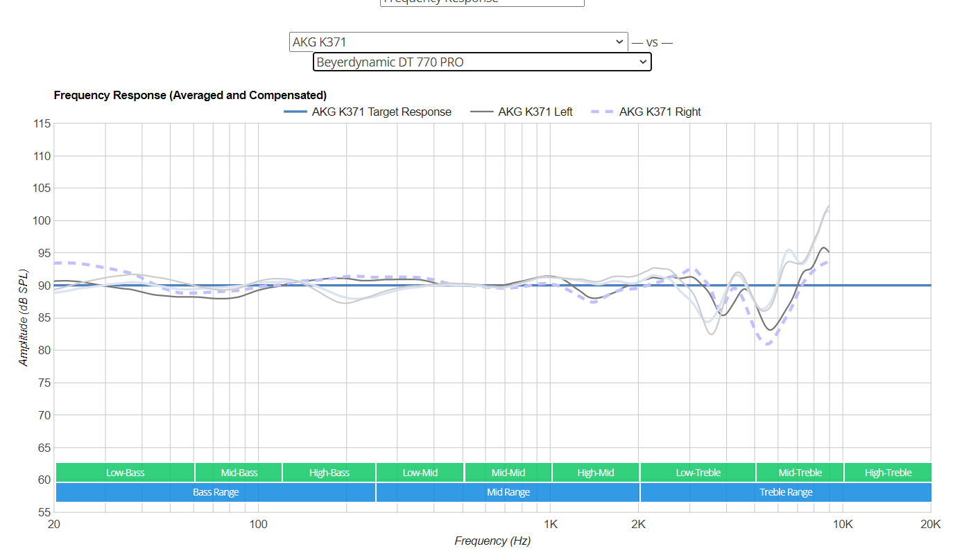The width and height of the screenshot is (980, 560).
Task: Click the Bass Range bar
Action: (216, 492)
